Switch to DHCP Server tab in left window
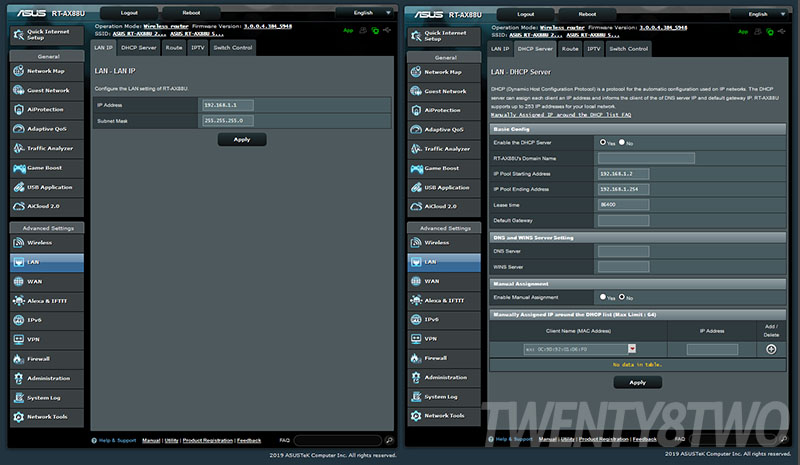800x465 pixels. click(139, 48)
